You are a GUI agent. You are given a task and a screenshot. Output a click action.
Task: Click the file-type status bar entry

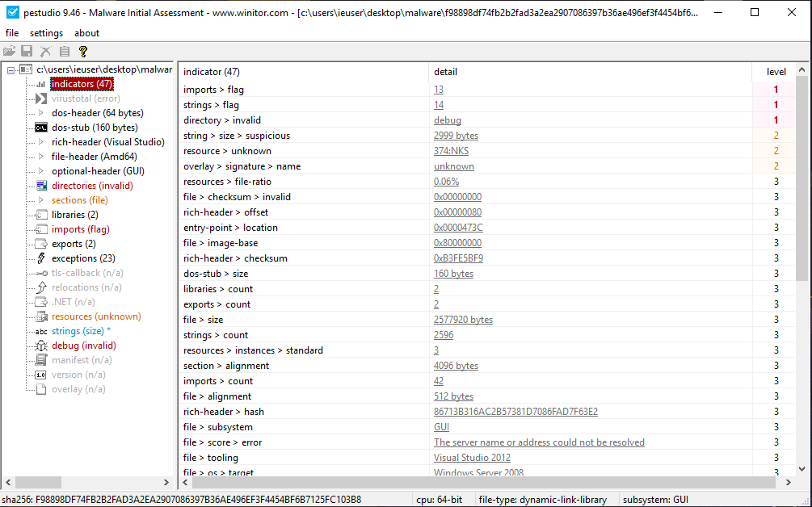[543, 500]
